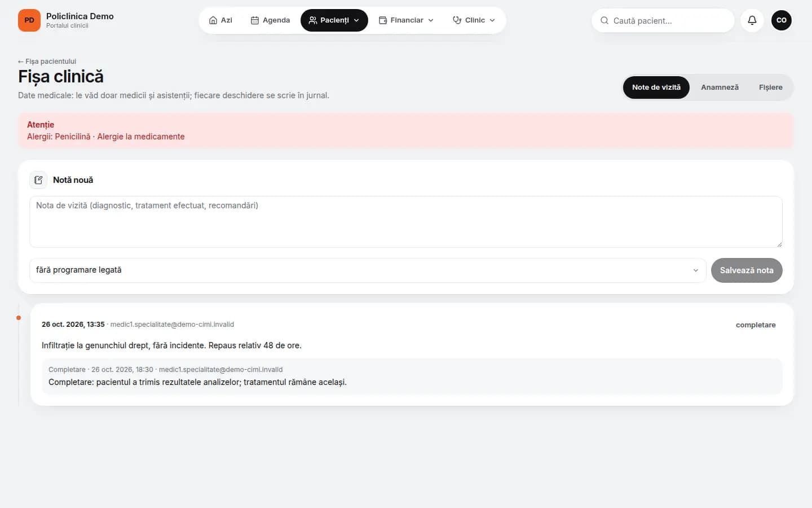The width and height of the screenshot is (812, 508).
Task: Click the calendar icon beside Agenda
Action: (255, 20)
